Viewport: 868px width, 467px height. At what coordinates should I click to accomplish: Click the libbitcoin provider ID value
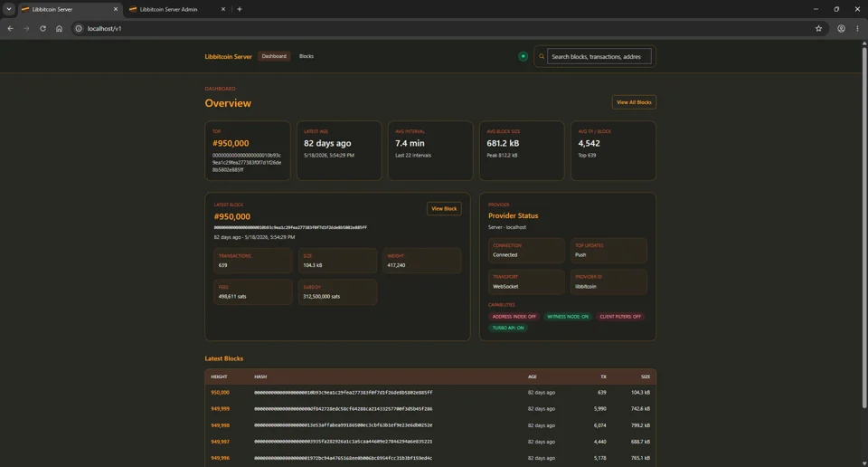[585, 286]
